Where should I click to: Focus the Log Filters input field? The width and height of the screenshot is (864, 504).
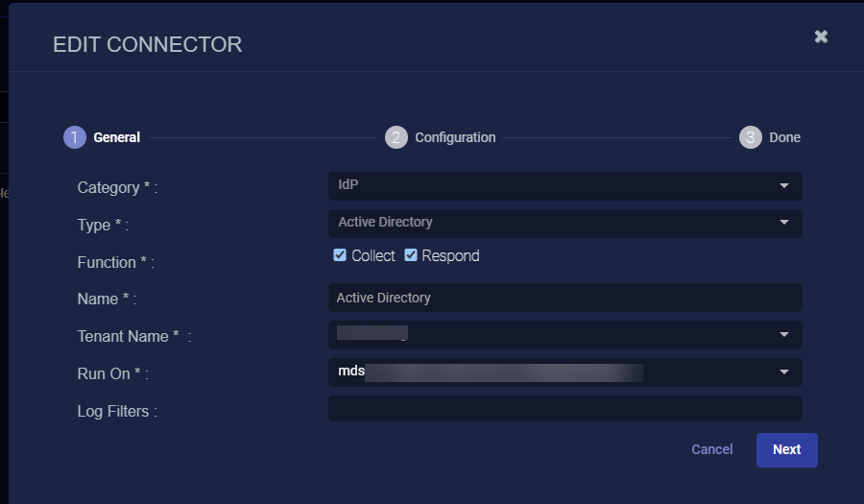click(564, 409)
